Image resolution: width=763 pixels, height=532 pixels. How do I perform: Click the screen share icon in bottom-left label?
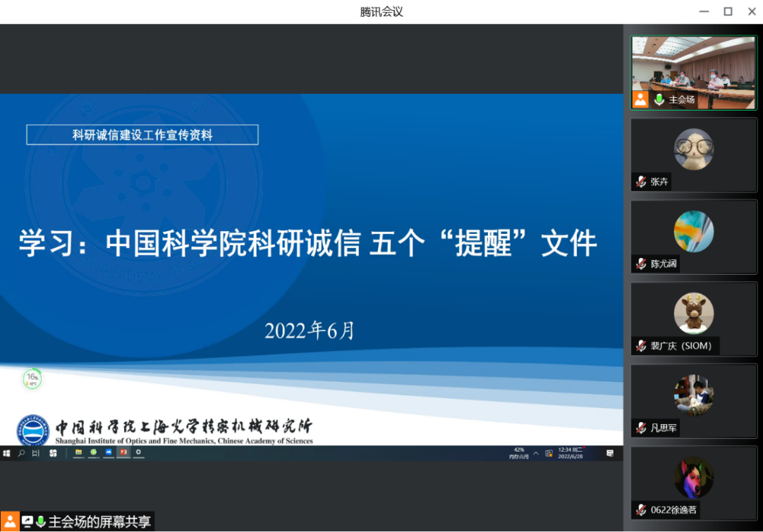tap(28, 521)
